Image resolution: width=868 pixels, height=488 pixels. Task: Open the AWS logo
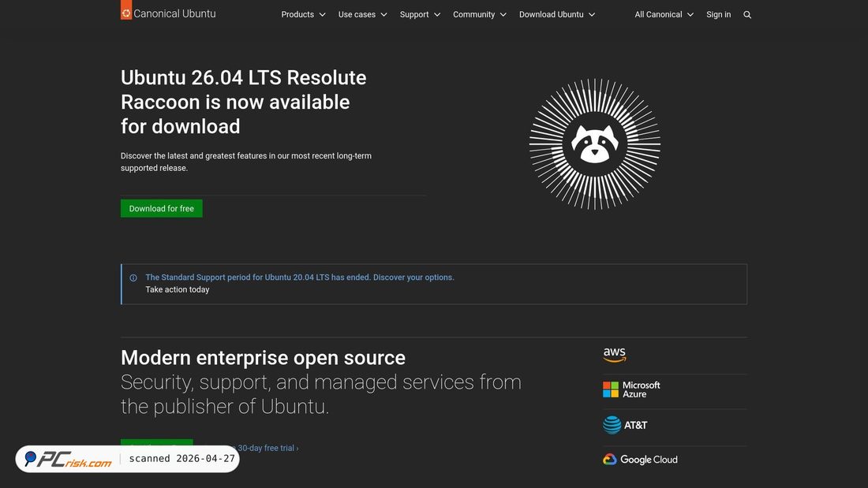(615, 355)
